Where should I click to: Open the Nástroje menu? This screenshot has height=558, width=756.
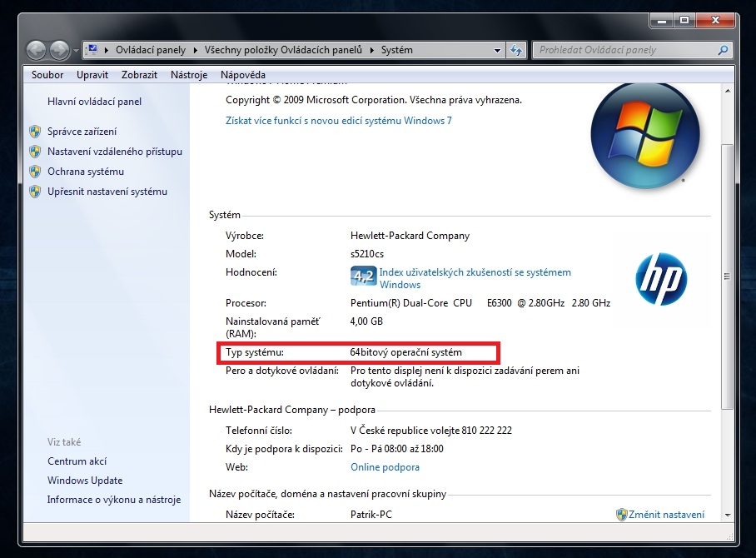(x=189, y=75)
